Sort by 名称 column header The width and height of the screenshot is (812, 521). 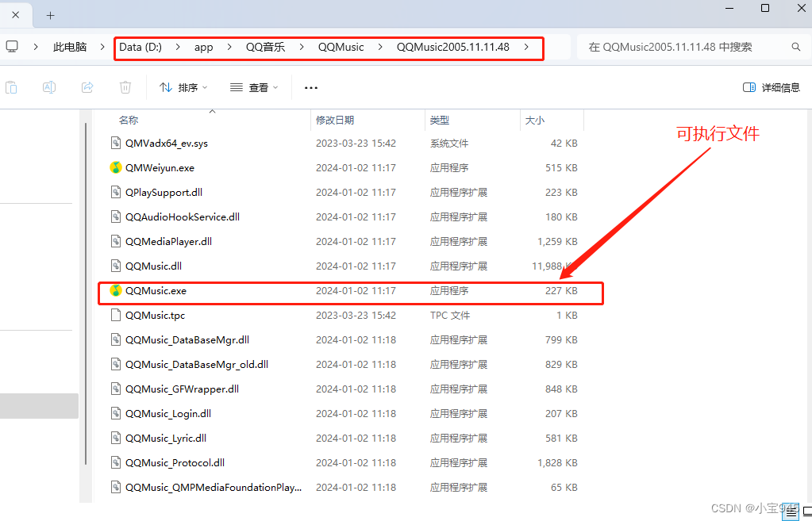(129, 120)
